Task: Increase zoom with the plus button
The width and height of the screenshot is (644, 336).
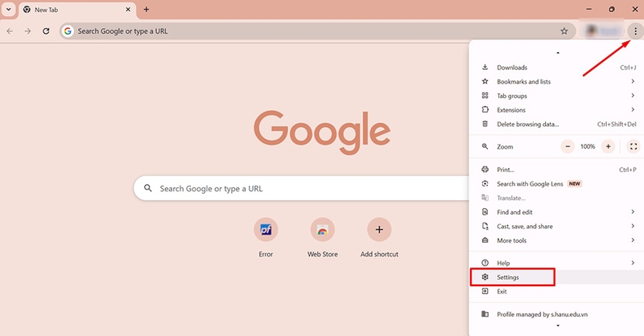Action: click(609, 146)
